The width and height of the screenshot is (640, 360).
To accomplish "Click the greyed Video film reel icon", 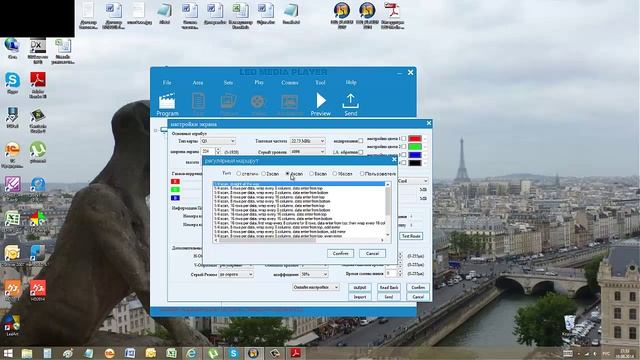I will [x=258, y=101].
